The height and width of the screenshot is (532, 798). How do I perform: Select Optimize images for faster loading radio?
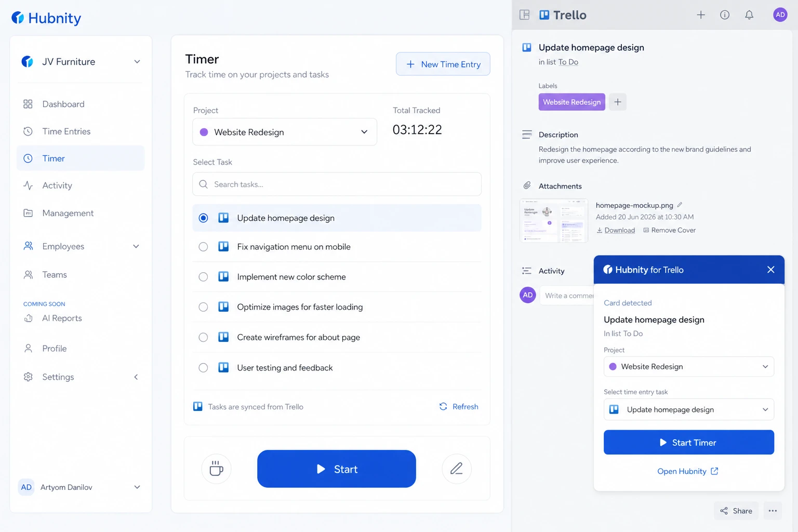[203, 307]
